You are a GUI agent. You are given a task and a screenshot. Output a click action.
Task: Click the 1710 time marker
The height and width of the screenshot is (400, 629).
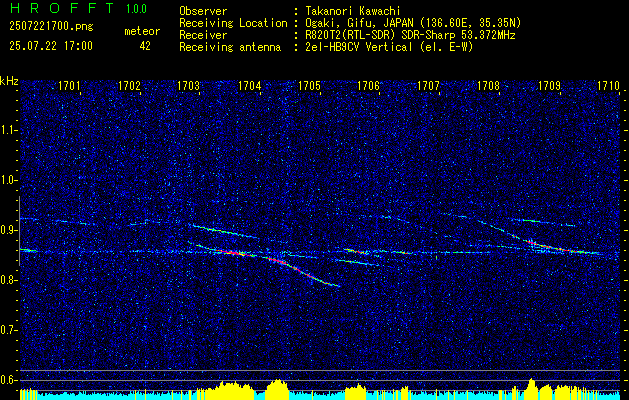pyautogui.click(x=608, y=86)
